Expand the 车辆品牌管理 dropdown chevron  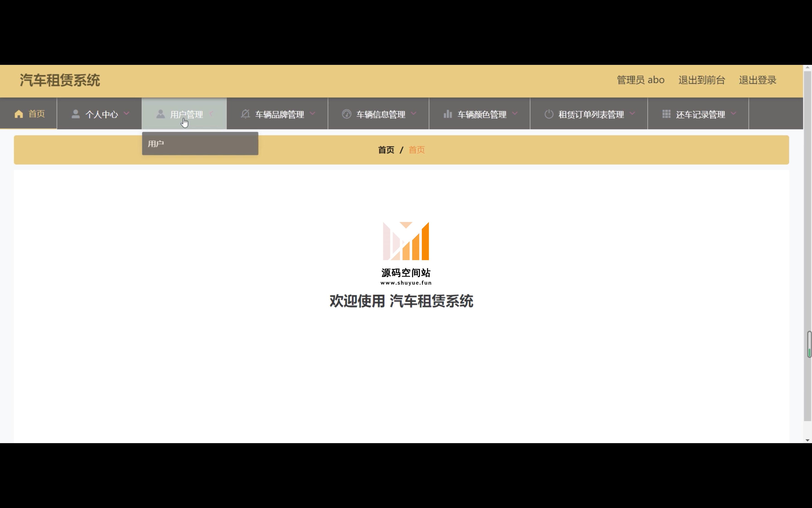click(313, 114)
